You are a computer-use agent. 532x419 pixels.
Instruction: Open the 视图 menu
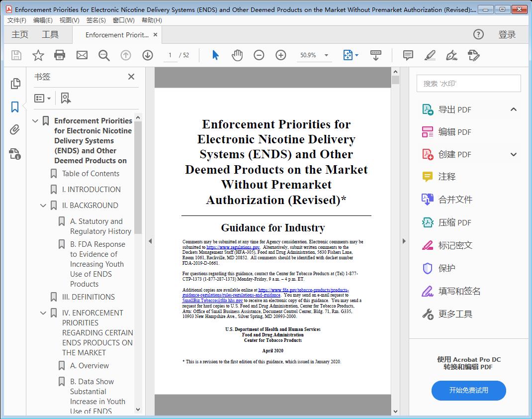[69, 20]
